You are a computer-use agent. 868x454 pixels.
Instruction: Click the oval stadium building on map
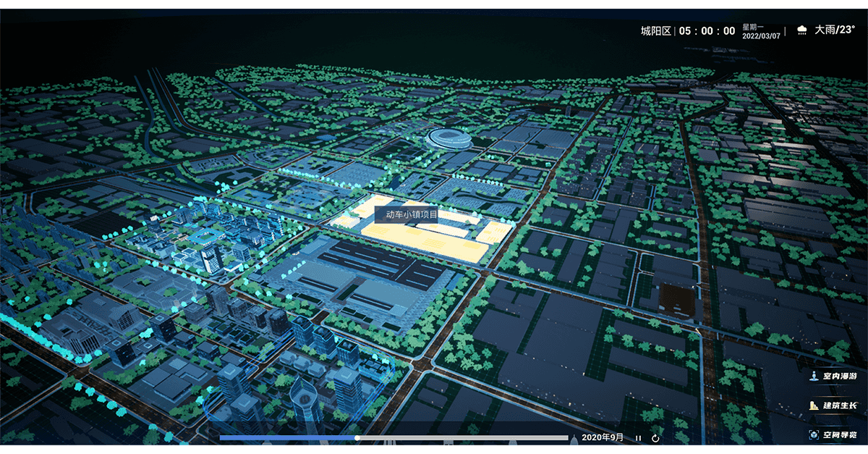tap(449, 138)
